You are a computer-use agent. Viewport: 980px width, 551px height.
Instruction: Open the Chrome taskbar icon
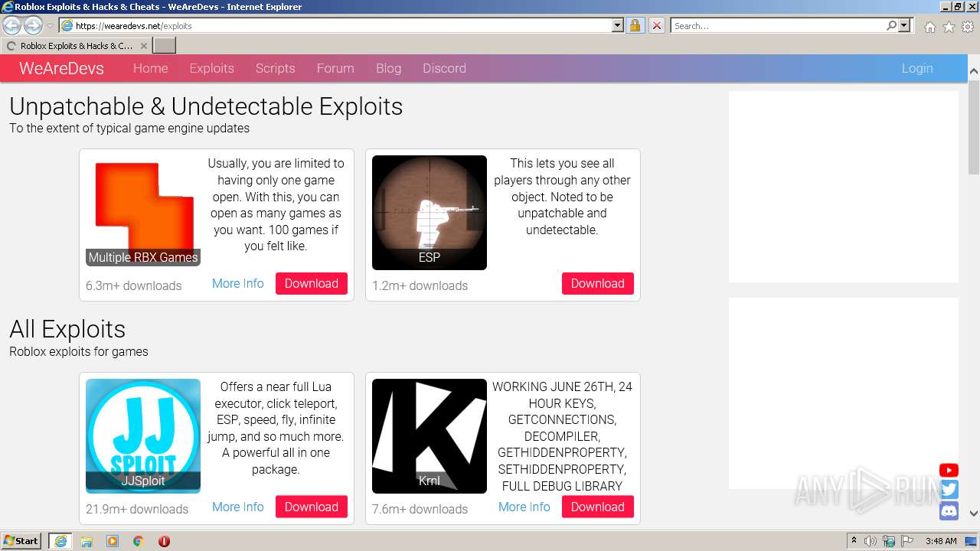click(138, 541)
